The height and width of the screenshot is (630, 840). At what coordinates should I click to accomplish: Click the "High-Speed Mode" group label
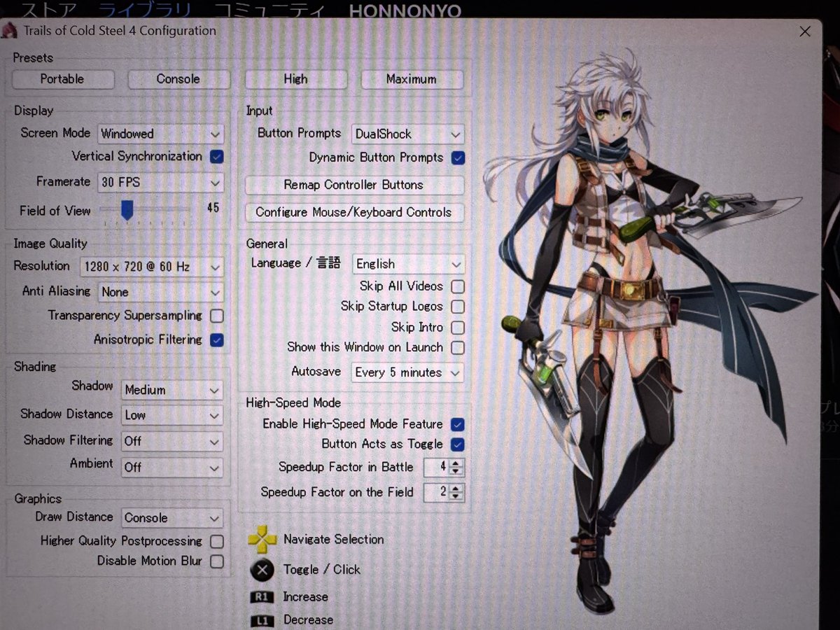click(x=293, y=403)
